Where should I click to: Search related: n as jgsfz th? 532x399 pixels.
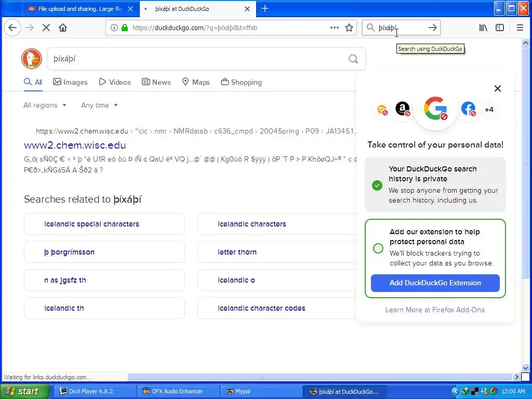[x=104, y=280]
